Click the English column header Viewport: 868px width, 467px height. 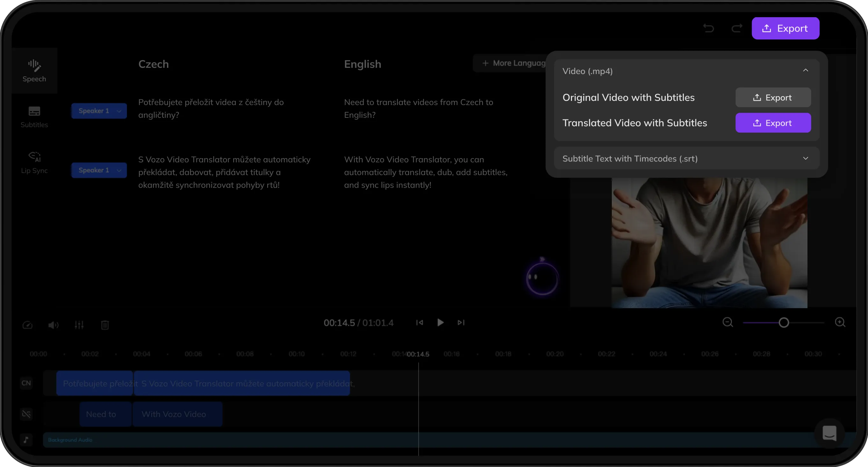pyautogui.click(x=363, y=64)
